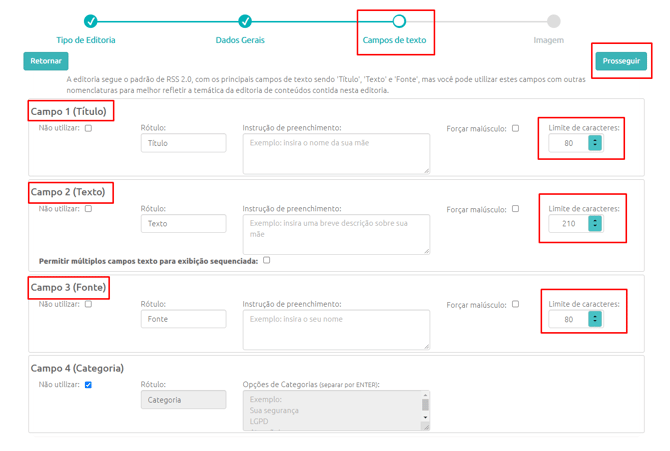670x451 pixels.
Task: Enable Forçar maiúsculo for Campo 3 (Fonte)
Action: [x=516, y=304]
